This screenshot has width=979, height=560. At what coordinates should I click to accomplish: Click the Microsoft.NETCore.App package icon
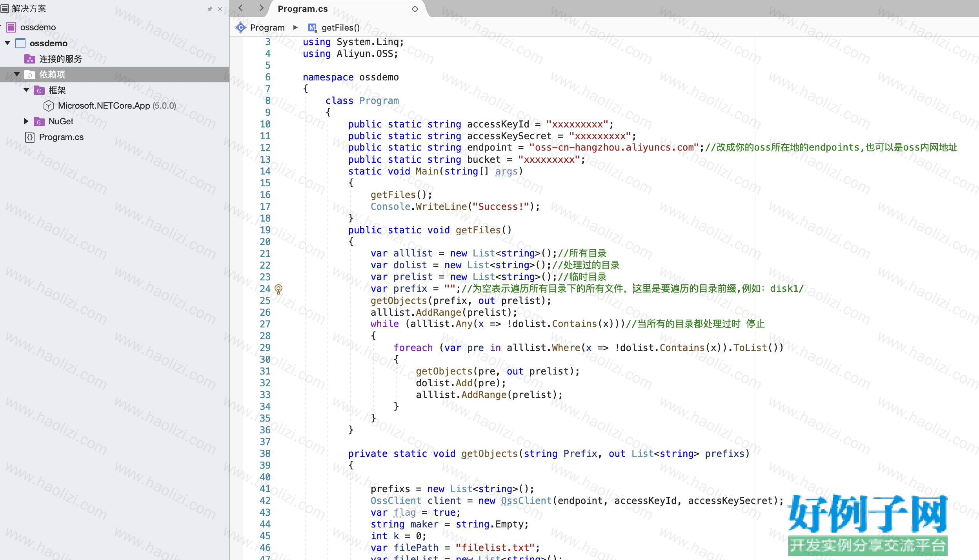coord(49,105)
